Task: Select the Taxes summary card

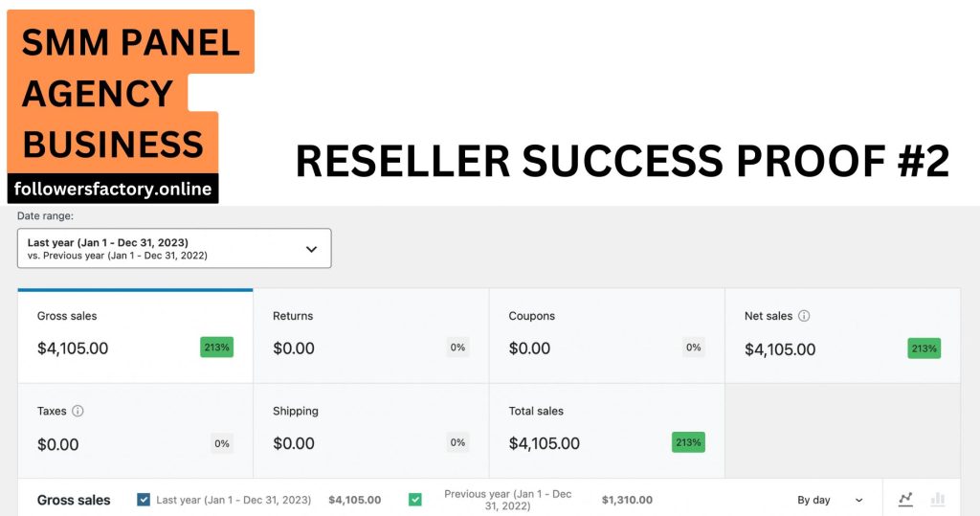Action: click(x=135, y=430)
